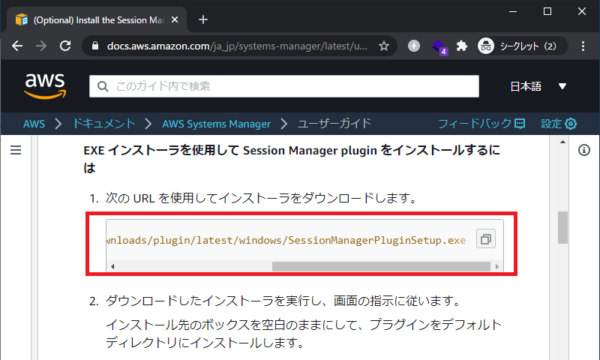Open the 設定 gear settings
Image resolution: width=600 pixels, height=360 pixels.
(558, 124)
